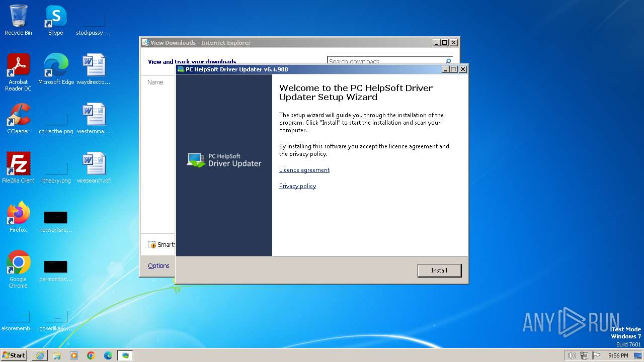Open Microsoft Edge from the taskbar

(108, 355)
